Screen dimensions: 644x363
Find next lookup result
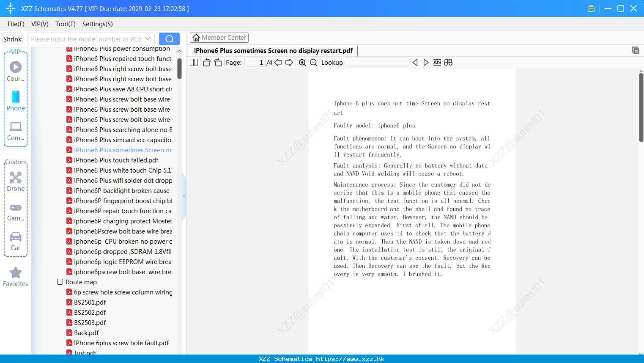426,62
